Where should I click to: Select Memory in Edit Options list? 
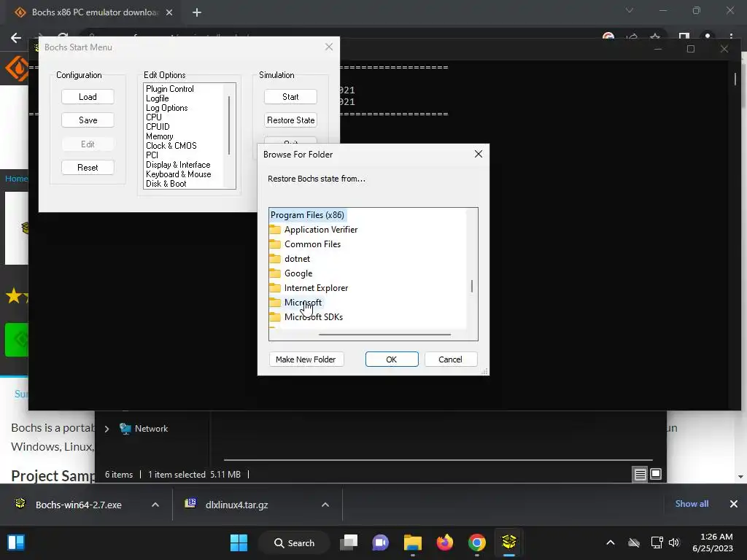point(160,136)
